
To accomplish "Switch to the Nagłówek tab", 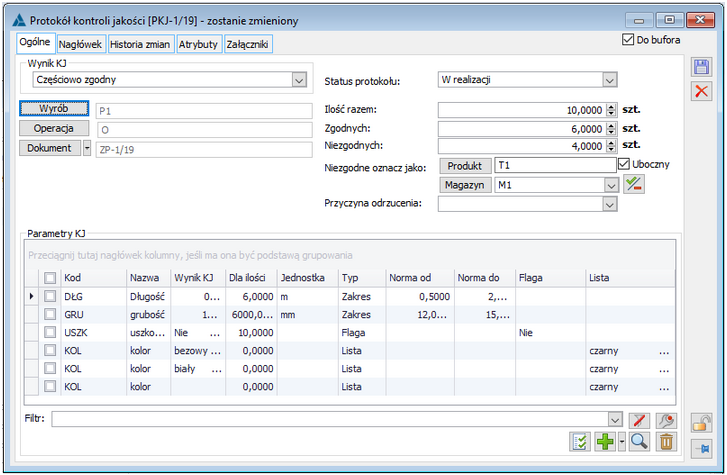I will pyautogui.click(x=81, y=44).
